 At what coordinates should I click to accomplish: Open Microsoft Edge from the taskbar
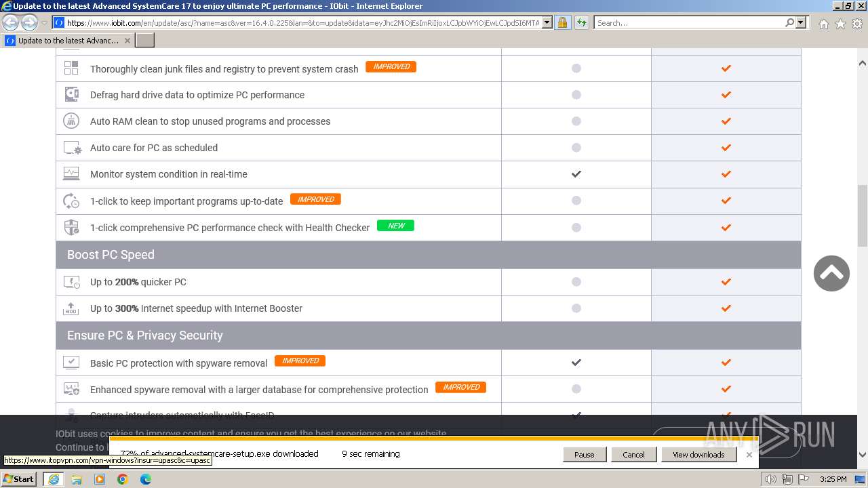146,479
